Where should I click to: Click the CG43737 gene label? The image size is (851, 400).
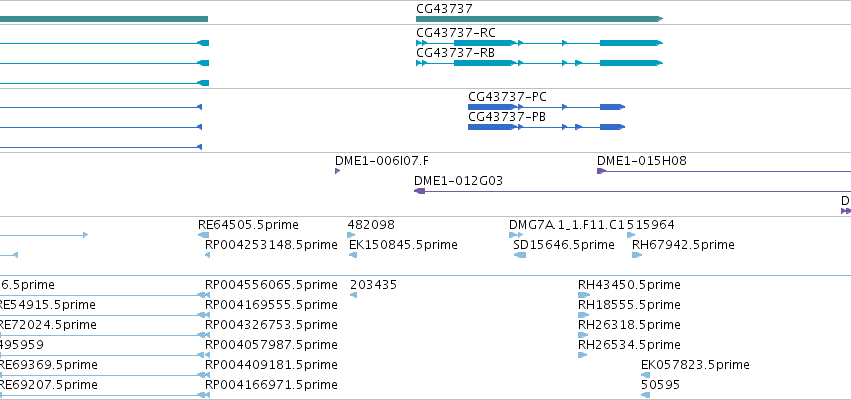[x=444, y=9]
